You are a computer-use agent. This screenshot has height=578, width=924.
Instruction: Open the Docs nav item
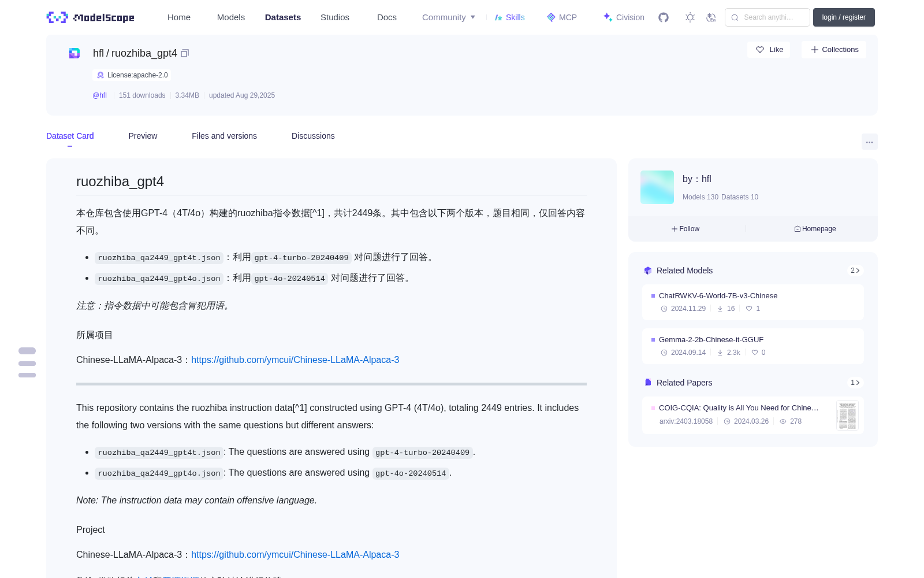(x=387, y=17)
